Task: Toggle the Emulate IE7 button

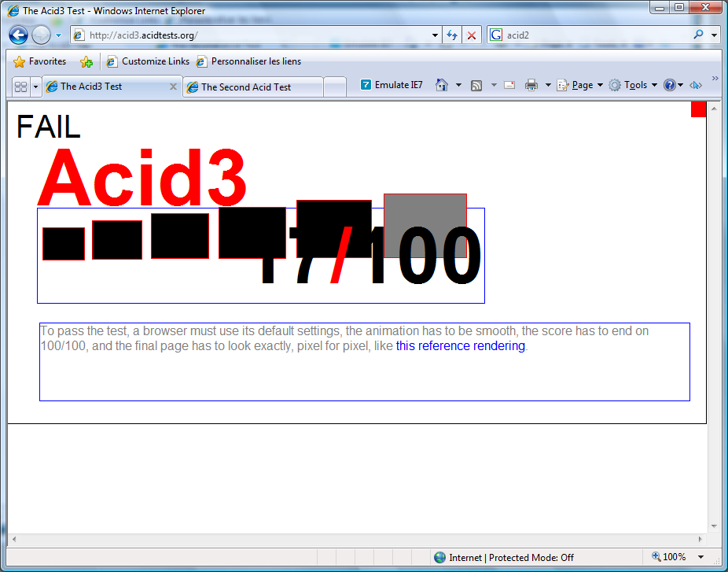Action: point(392,85)
